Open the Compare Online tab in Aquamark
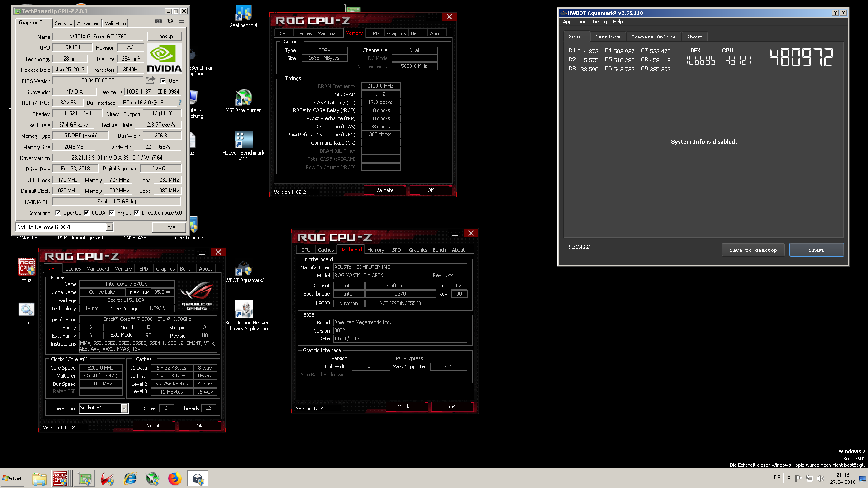 point(653,37)
